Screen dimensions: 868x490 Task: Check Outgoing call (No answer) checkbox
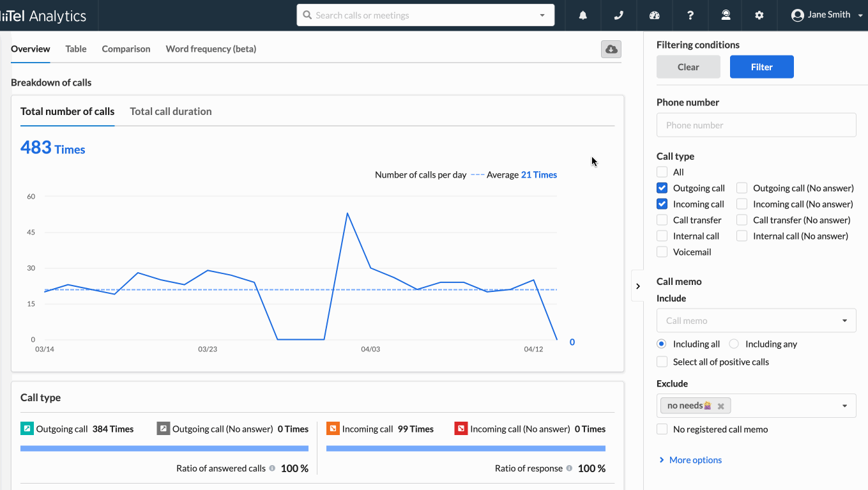(x=742, y=188)
